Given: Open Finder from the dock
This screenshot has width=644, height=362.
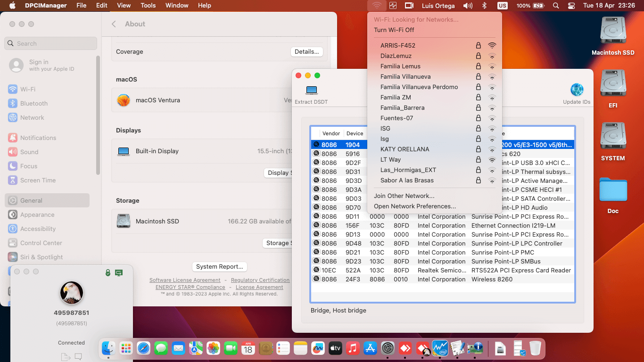Looking at the screenshot, I should point(109,348).
